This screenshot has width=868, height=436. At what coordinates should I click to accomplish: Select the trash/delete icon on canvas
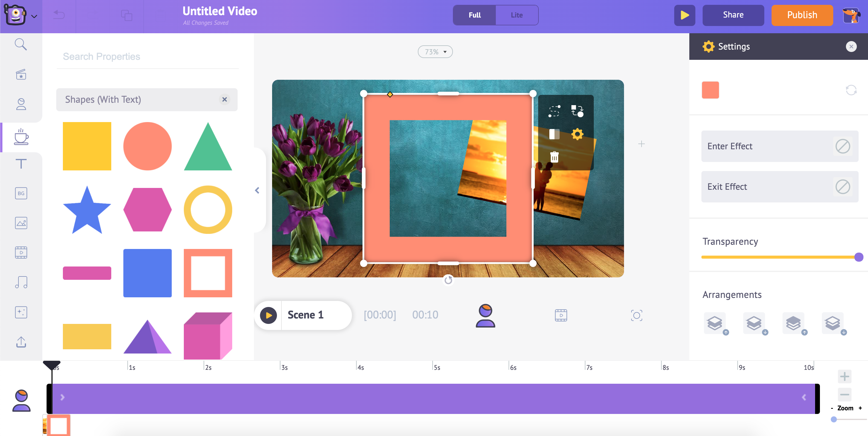555,157
